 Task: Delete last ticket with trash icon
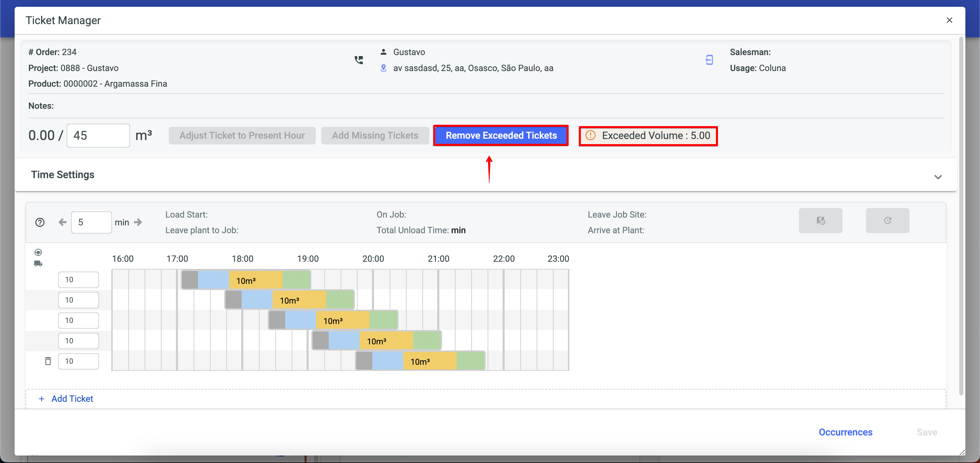tap(48, 361)
